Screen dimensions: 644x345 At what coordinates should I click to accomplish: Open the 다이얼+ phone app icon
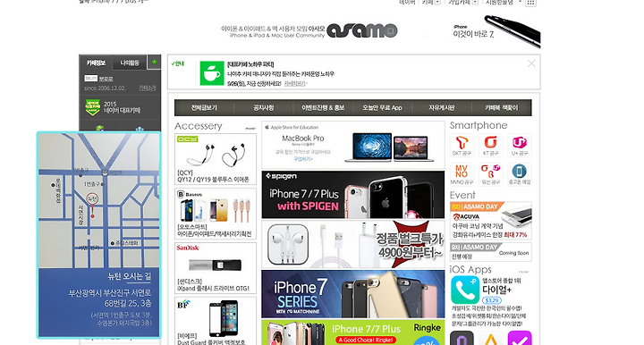465,290
